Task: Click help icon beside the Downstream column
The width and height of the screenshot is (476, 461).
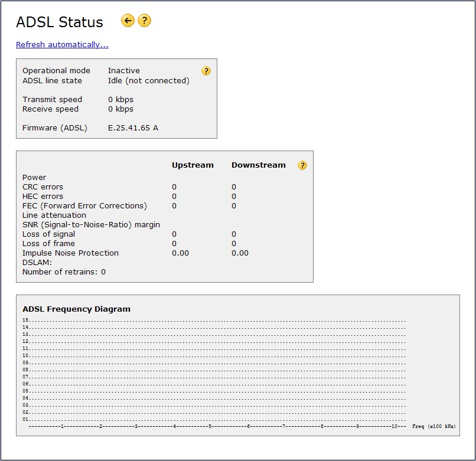Action: (x=302, y=165)
